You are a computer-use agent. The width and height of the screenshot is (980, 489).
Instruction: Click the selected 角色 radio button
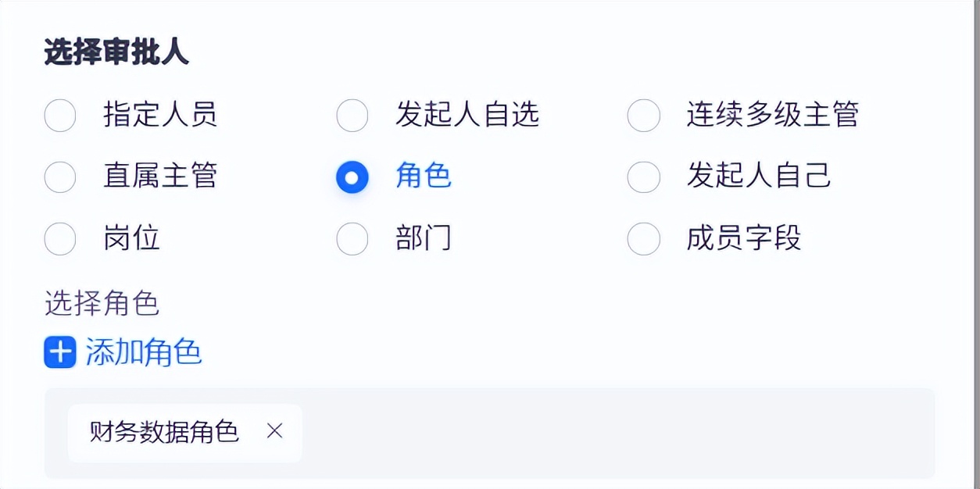tap(352, 177)
